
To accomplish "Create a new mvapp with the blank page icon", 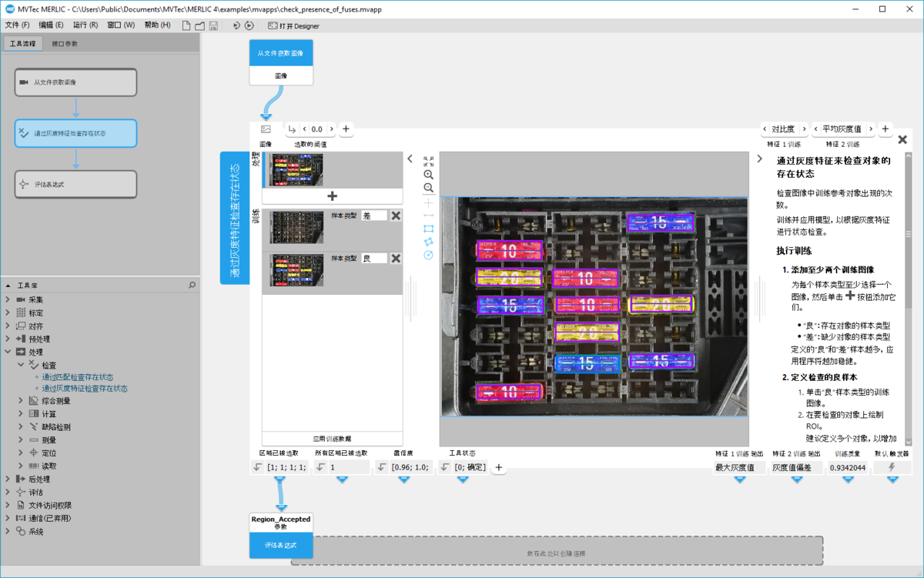I will 186,25.
